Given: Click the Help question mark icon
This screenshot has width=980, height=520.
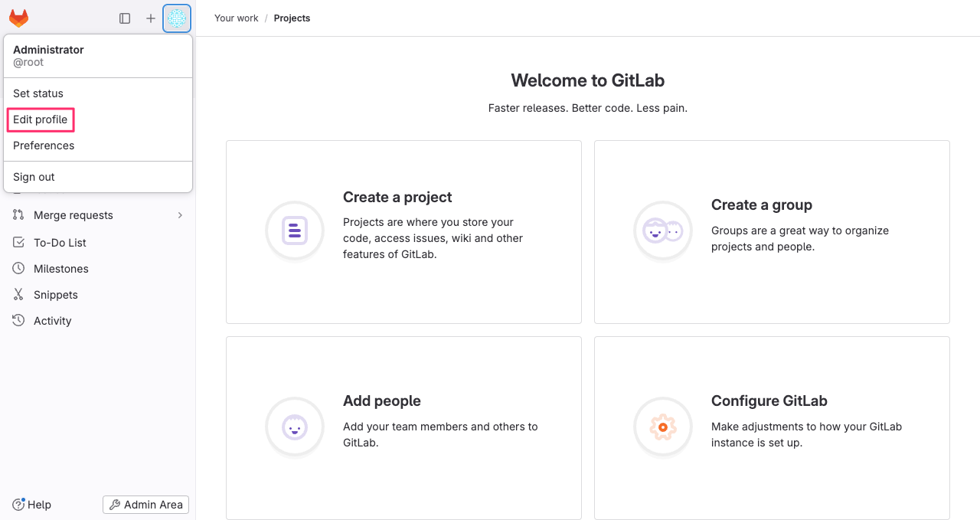Looking at the screenshot, I should click(18, 505).
